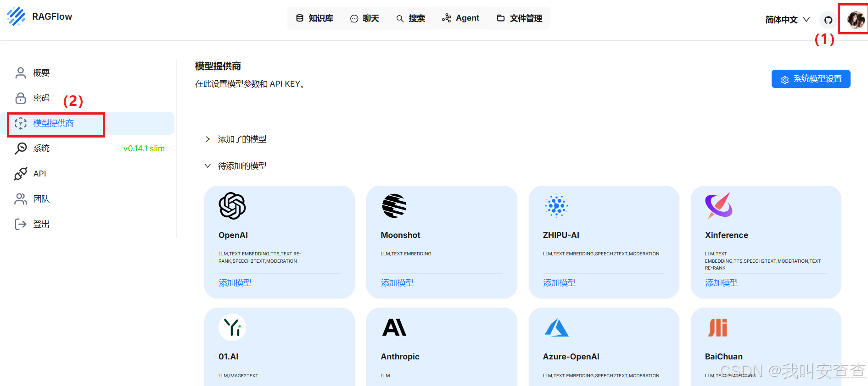Click the 模型提供商 sidebar icon
This screenshot has height=386, width=868.
21,123
